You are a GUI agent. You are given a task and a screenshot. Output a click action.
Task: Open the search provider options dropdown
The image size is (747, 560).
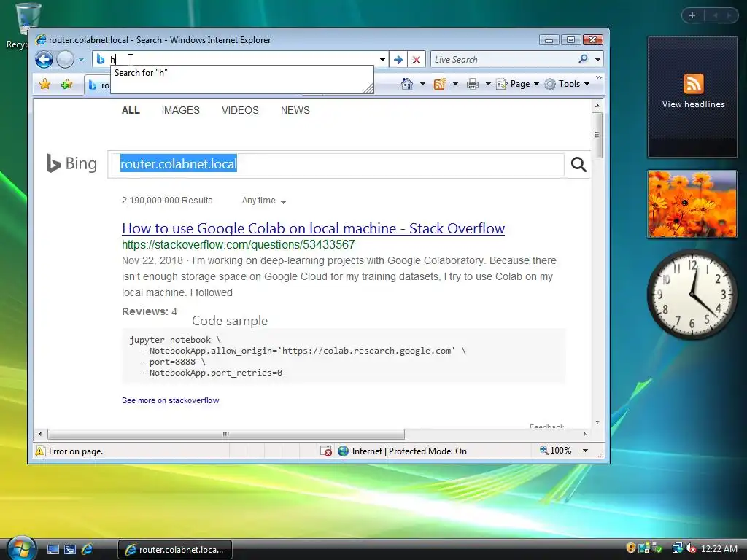pyautogui.click(x=598, y=60)
